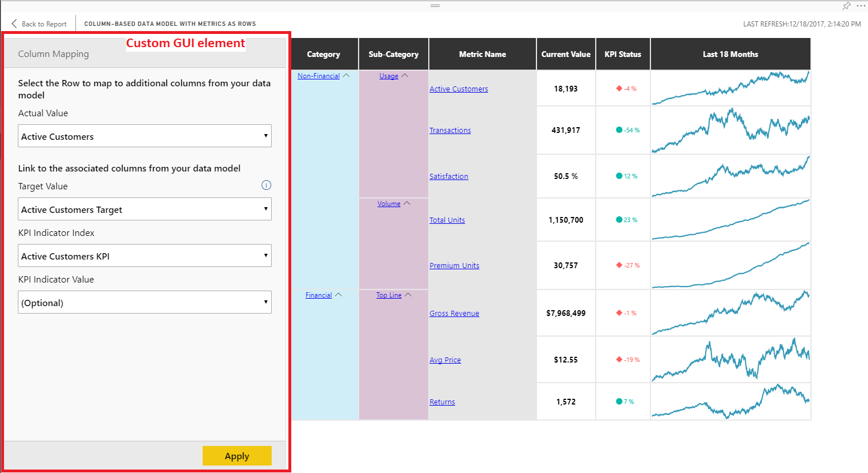Screen dimensions: 868x473
Task: Open the more options ellipsis menu
Action: pyautogui.click(x=861, y=6)
